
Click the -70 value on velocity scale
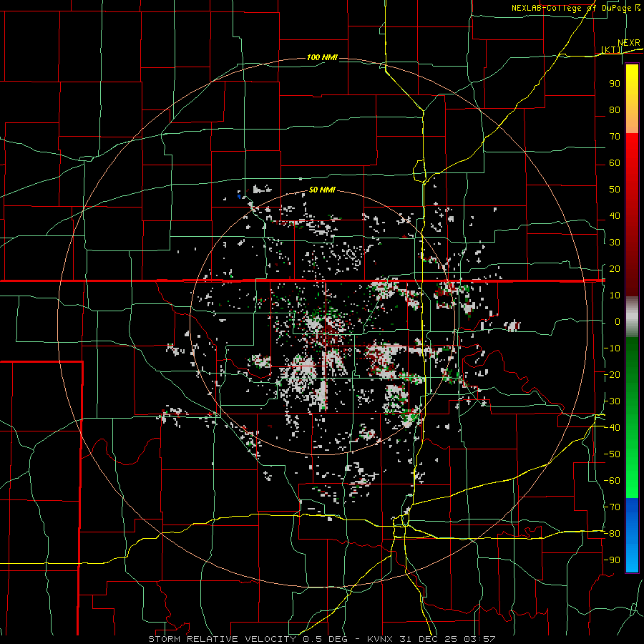[612, 507]
